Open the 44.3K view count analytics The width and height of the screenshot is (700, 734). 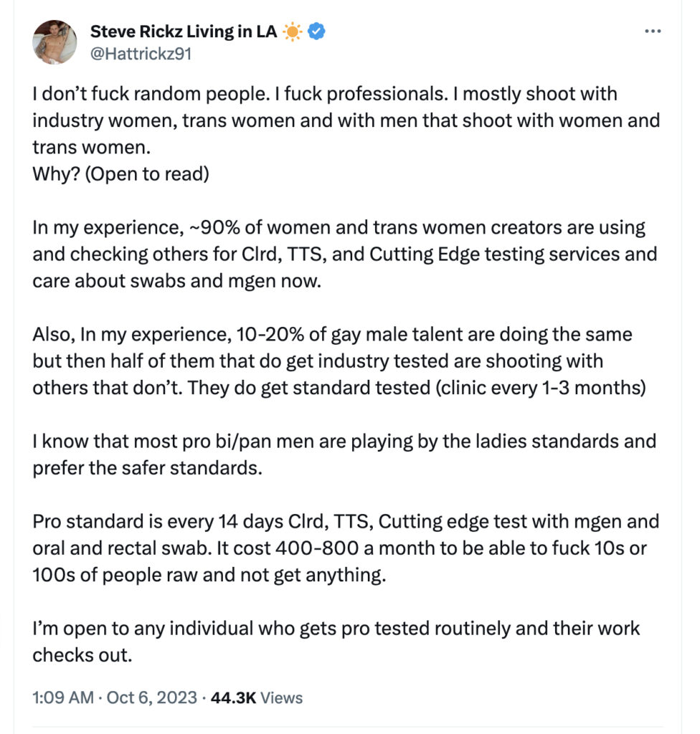(233, 697)
